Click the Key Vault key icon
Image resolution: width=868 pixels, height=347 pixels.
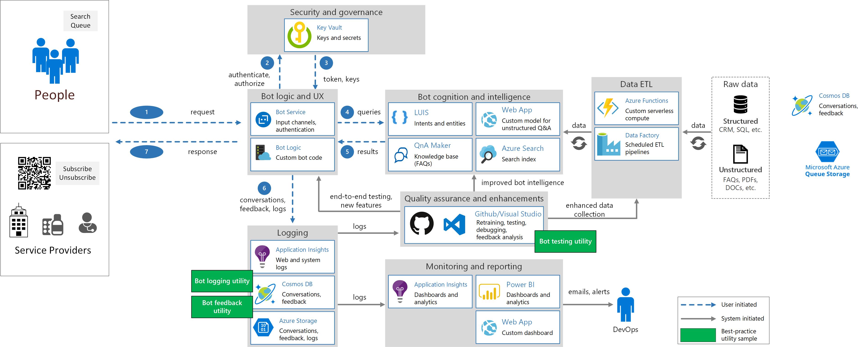pyautogui.click(x=299, y=35)
